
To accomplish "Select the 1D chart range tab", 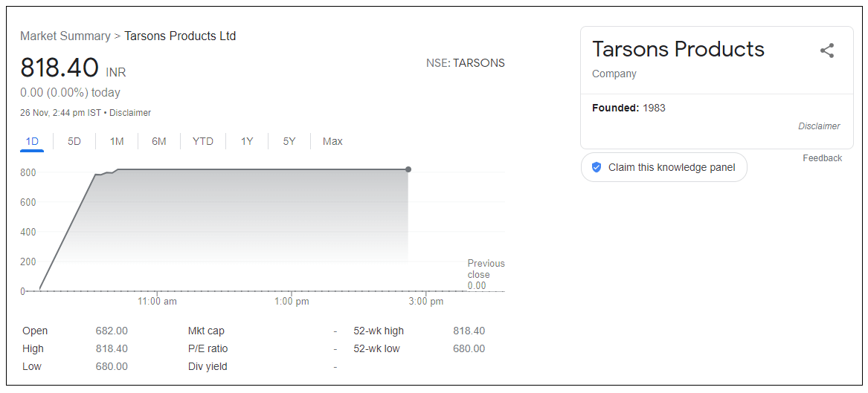I will click(x=32, y=141).
